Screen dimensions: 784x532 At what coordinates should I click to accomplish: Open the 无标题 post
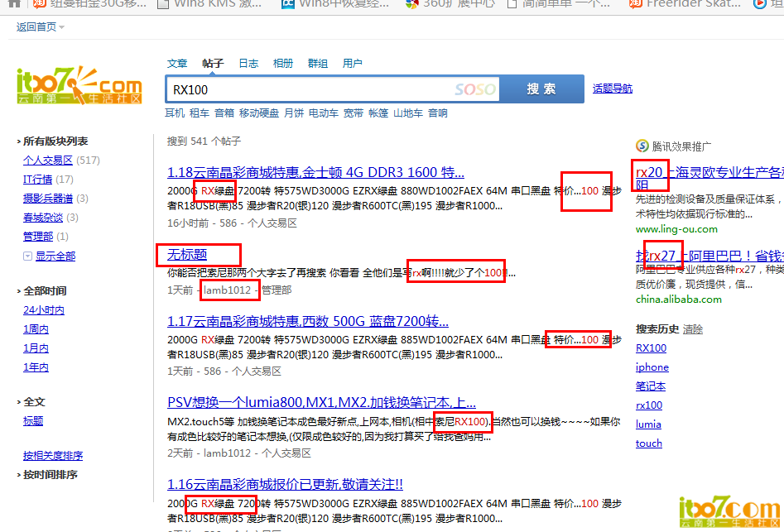[x=187, y=254]
